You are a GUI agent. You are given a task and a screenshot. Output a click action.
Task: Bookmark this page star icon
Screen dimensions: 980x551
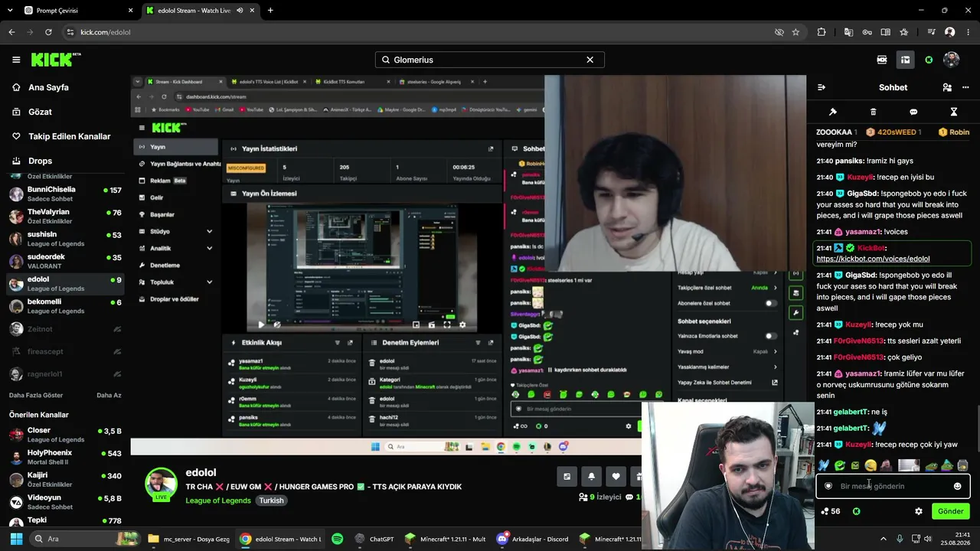pyautogui.click(x=795, y=32)
